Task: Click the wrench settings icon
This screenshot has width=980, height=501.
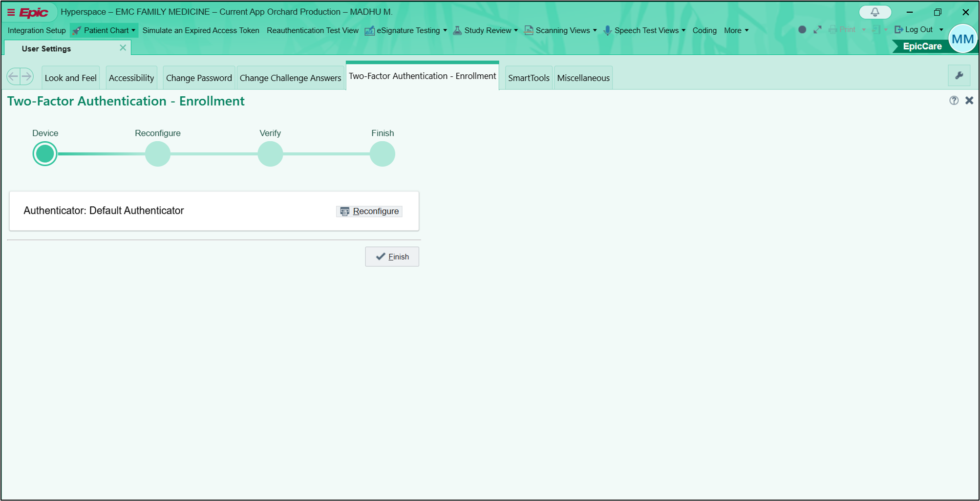Action: click(x=959, y=75)
